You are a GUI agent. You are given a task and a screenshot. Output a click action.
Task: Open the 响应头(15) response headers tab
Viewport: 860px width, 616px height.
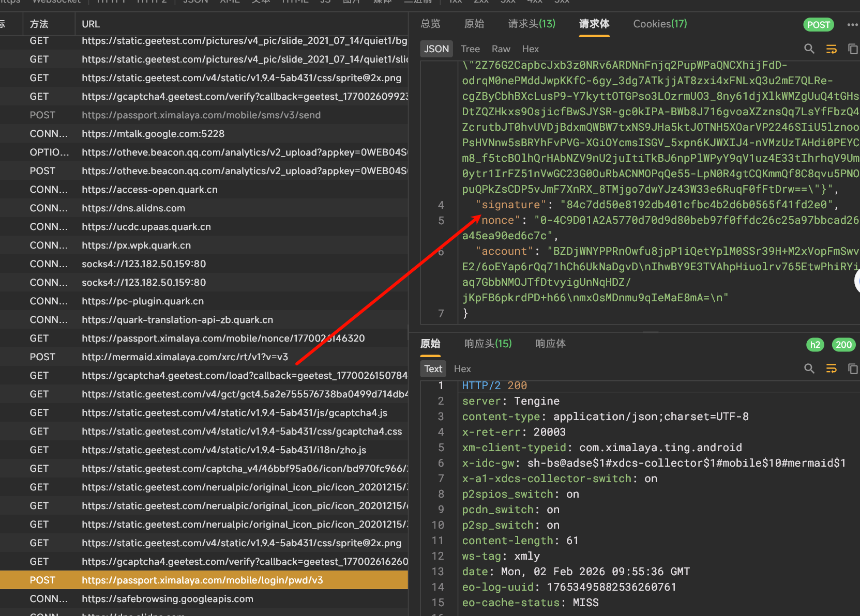(x=488, y=344)
